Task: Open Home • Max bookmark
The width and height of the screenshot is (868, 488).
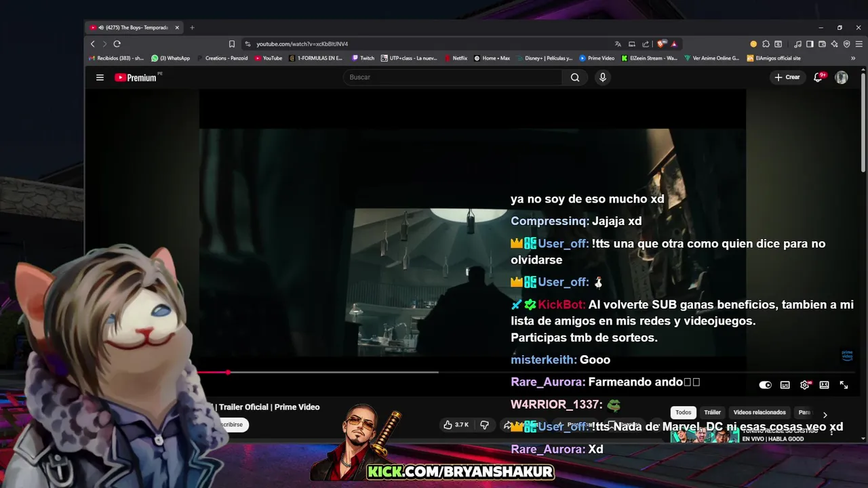Action: (x=492, y=58)
